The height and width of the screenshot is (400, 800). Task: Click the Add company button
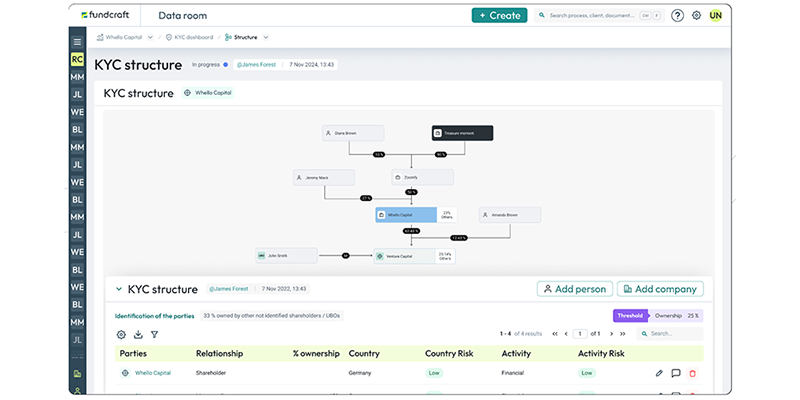[x=659, y=289]
